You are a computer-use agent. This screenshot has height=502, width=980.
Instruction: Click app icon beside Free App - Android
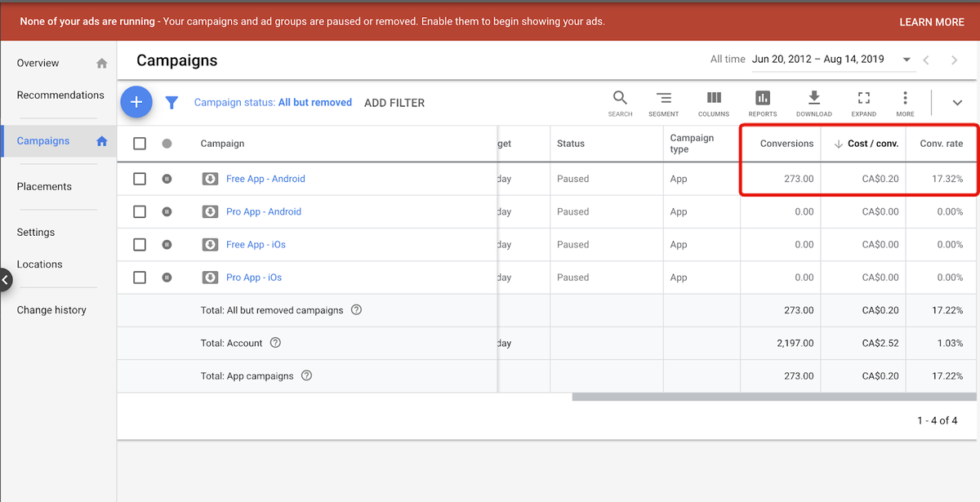pyautogui.click(x=210, y=179)
